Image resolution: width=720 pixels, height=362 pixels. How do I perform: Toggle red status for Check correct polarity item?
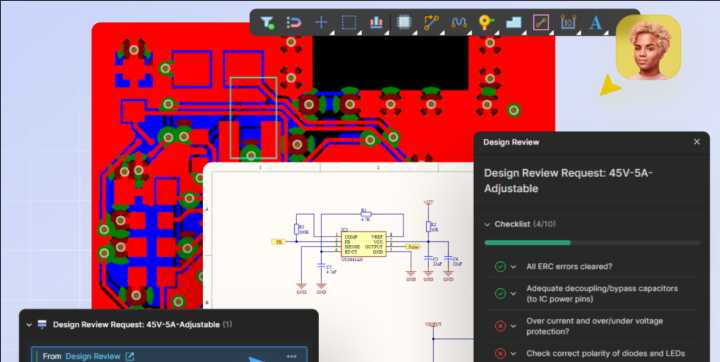tap(500, 353)
